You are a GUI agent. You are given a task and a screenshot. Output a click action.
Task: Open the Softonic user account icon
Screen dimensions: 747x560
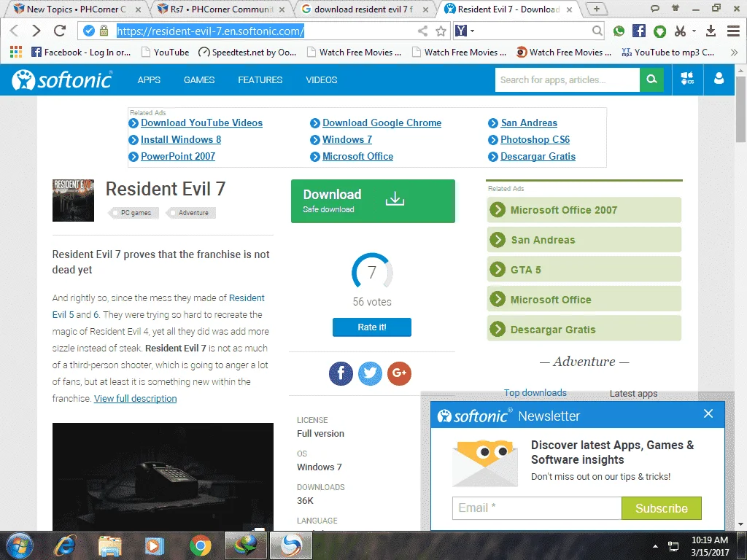(719, 79)
